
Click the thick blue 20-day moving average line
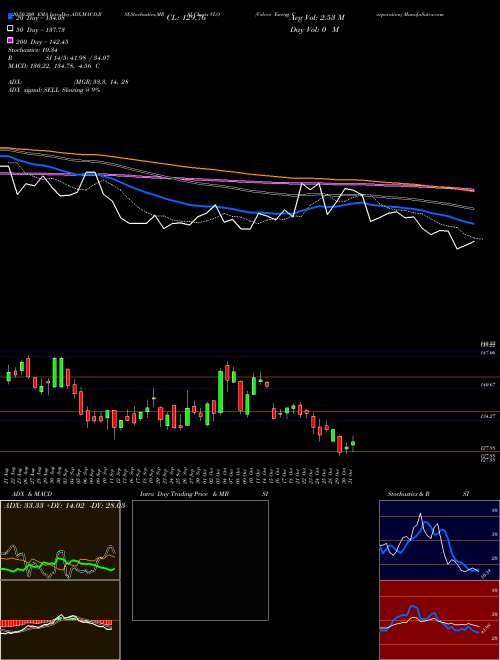pyautogui.click(x=236, y=210)
